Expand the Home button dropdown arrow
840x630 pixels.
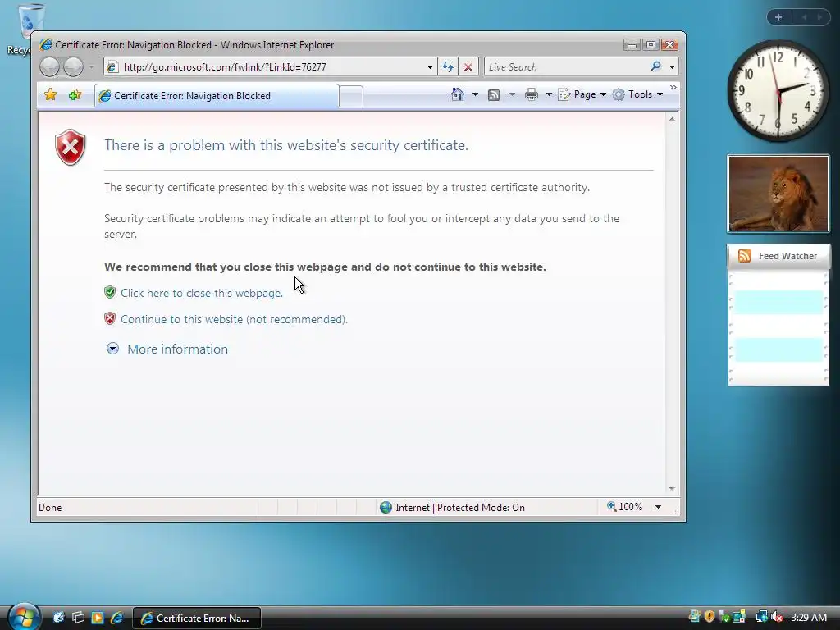pyautogui.click(x=475, y=94)
